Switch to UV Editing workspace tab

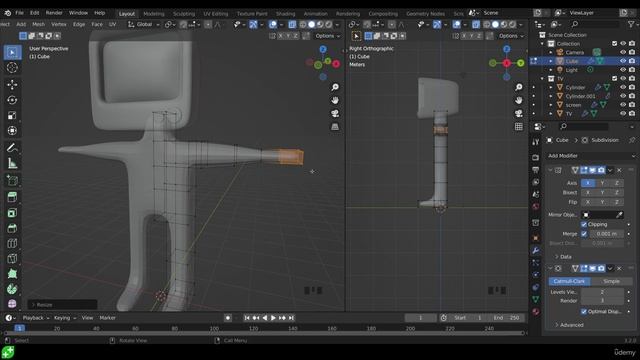click(216, 14)
